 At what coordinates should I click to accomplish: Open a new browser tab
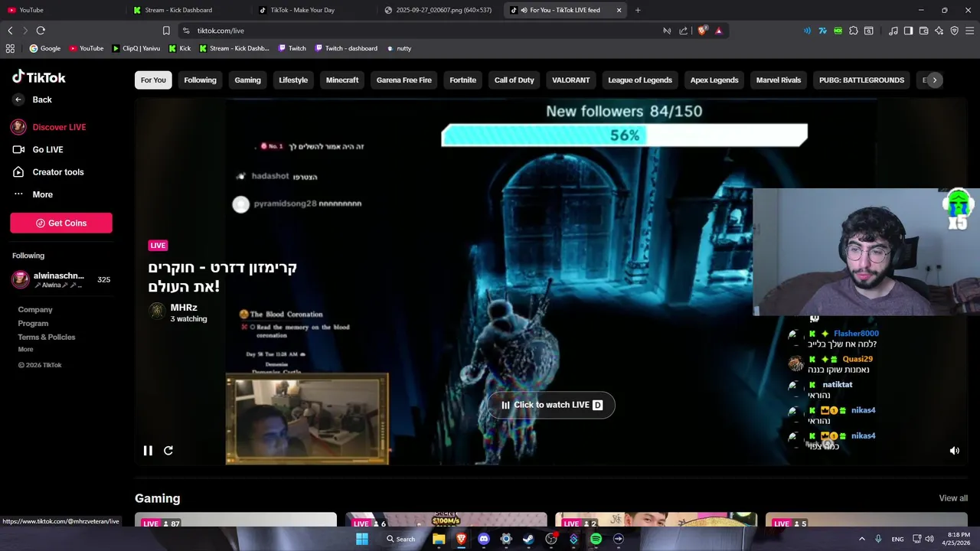(638, 10)
